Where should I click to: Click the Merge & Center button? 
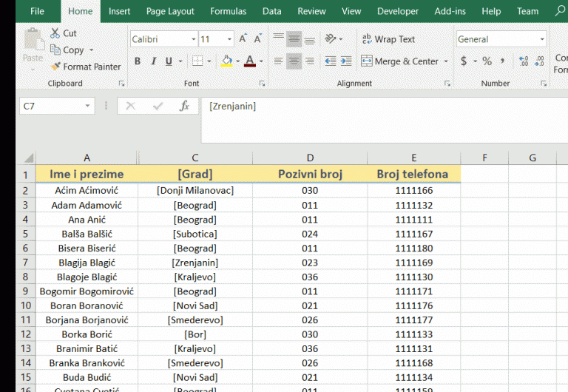[399, 61]
